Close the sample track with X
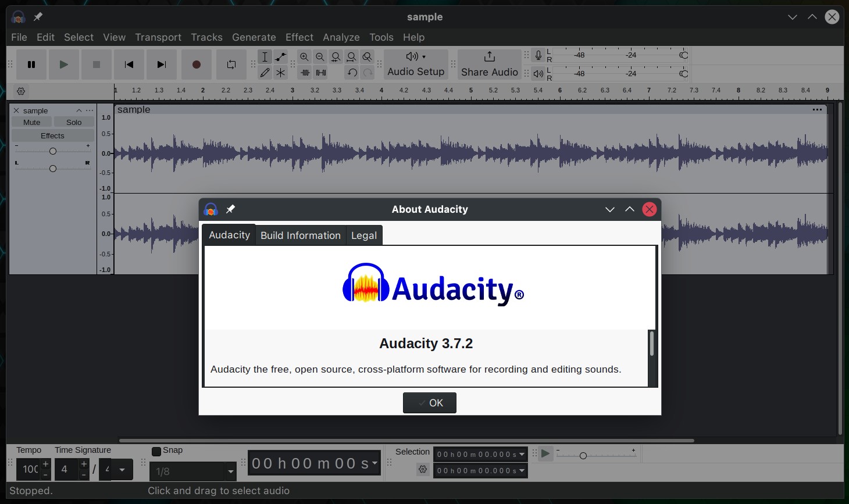This screenshot has width=849, height=504. 16,110
